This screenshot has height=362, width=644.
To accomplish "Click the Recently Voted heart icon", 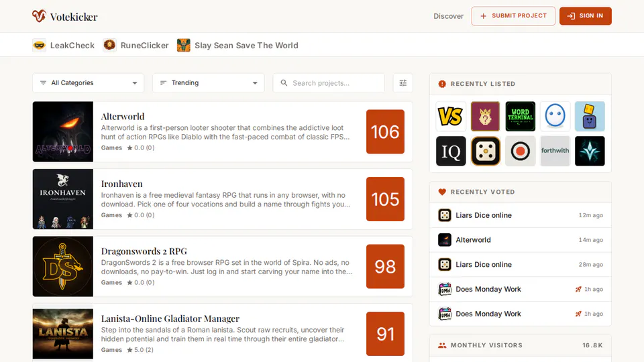I will point(442,192).
